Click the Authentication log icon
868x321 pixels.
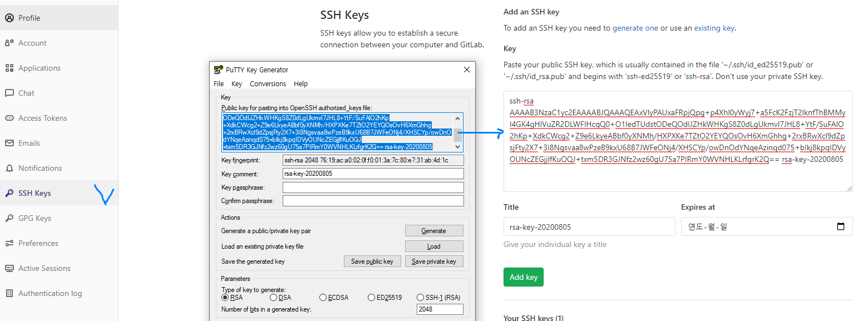pyautogui.click(x=9, y=293)
